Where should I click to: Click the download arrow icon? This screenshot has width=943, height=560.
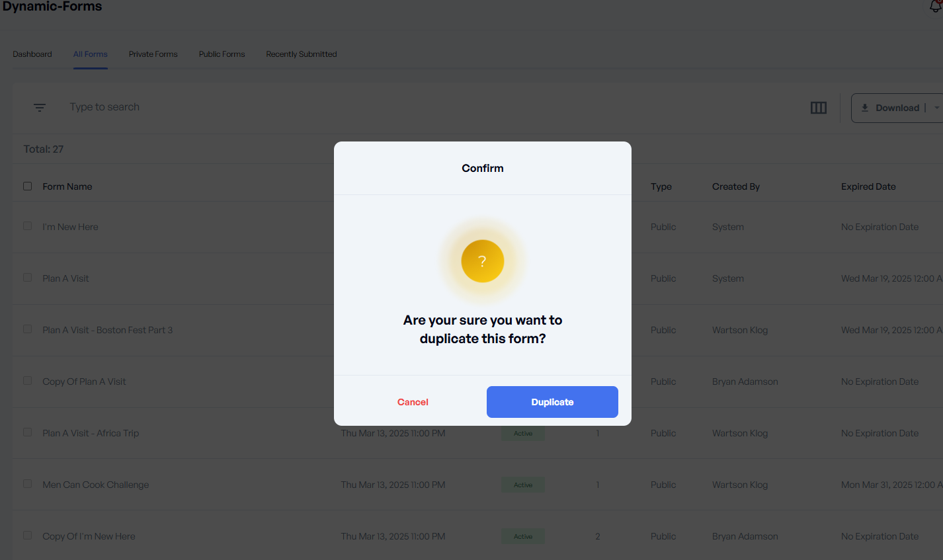tap(865, 108)
